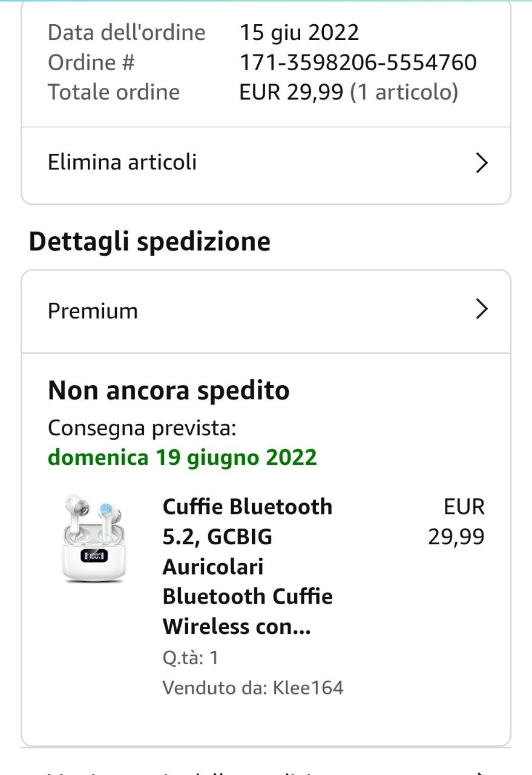Screen dimensions: 532x775
Task: Tap the Consegna prevista label
Action: [x=142, y=428]
